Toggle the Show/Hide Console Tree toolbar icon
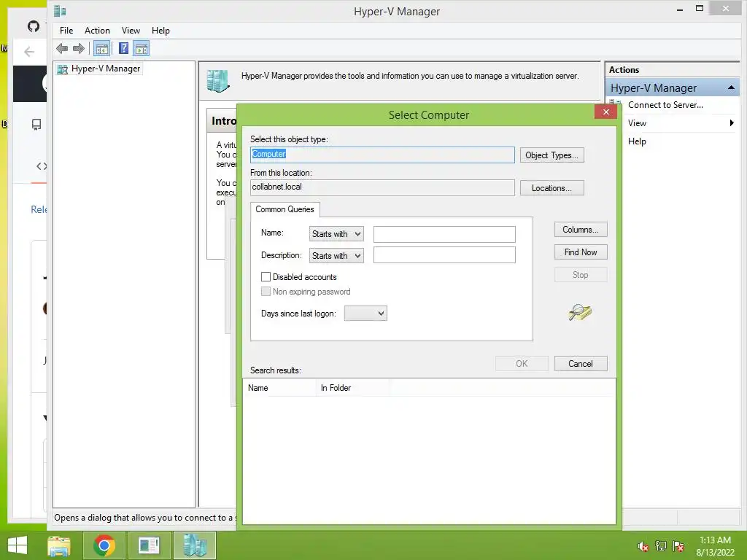The height and width of the screenshot is (560, 747). click(101, 48)
